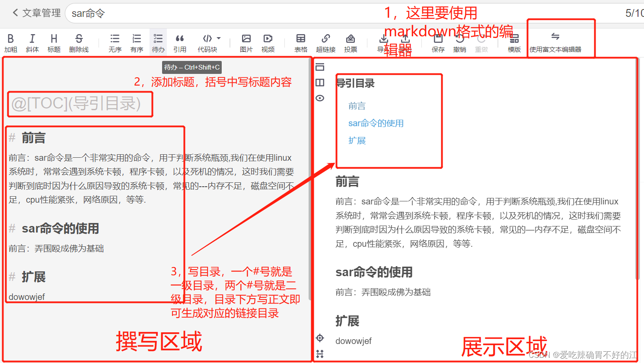This screenshot has height=363, width=644.
Task: Click the 扩展 heading in the preview body
Action: [x=348, y=321]
